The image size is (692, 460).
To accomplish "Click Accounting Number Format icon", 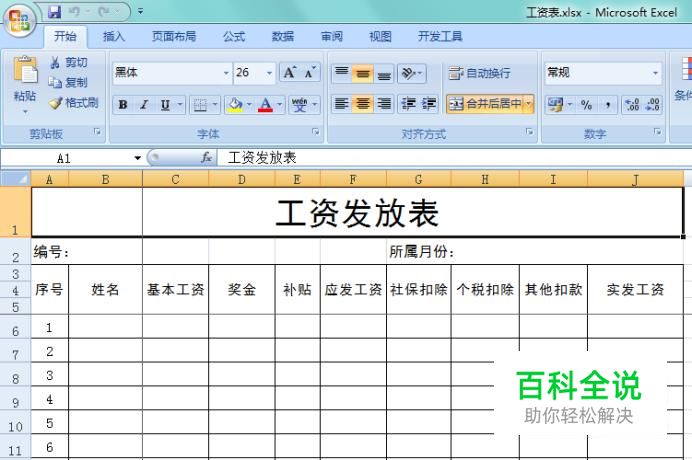I will tap(555, 105).
